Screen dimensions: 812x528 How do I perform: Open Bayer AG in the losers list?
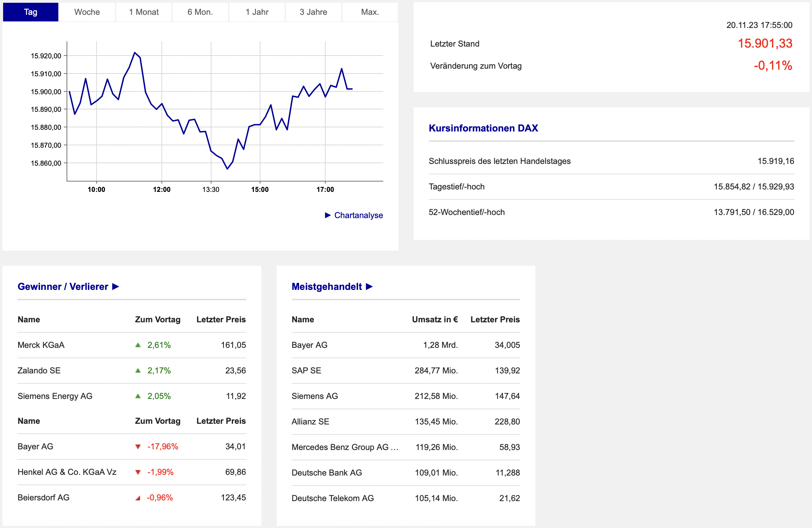[35, 447]
